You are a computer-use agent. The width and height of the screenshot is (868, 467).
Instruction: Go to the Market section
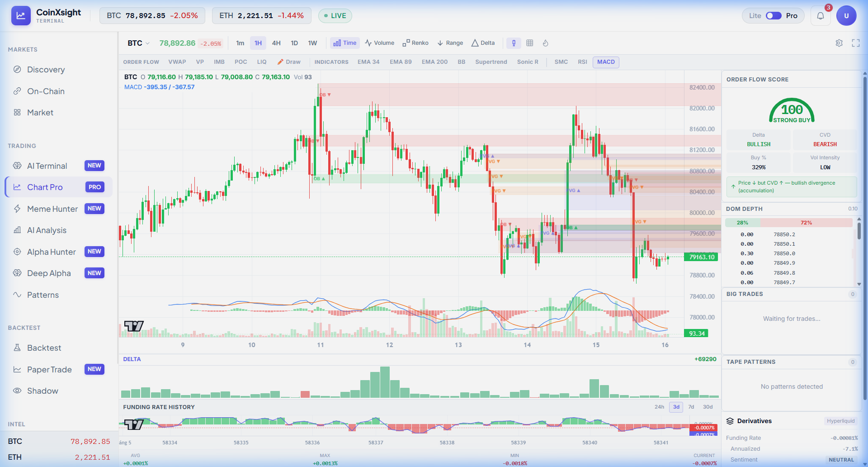pyautogui.click(x=59, y=112)
